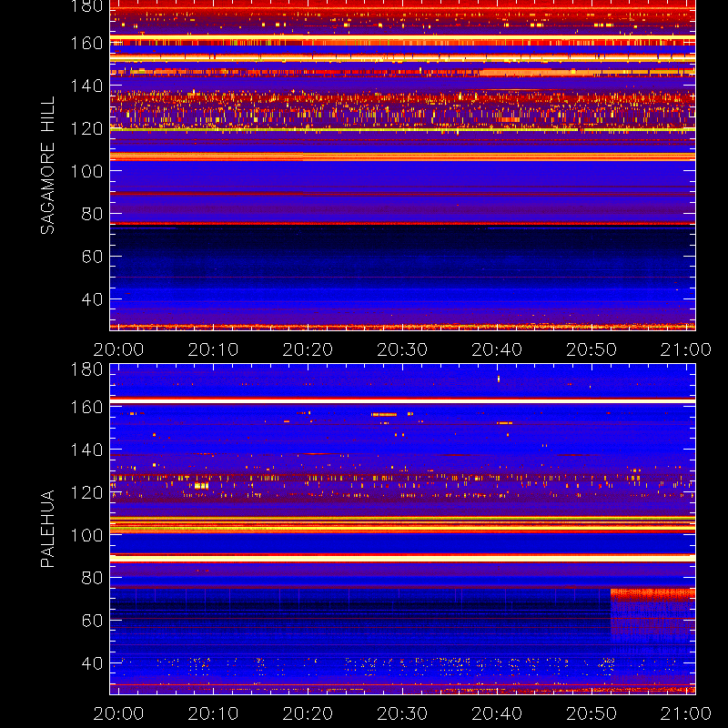
Task: Select the 140 tick label on Palehua plot
Action: click(86, 450)
